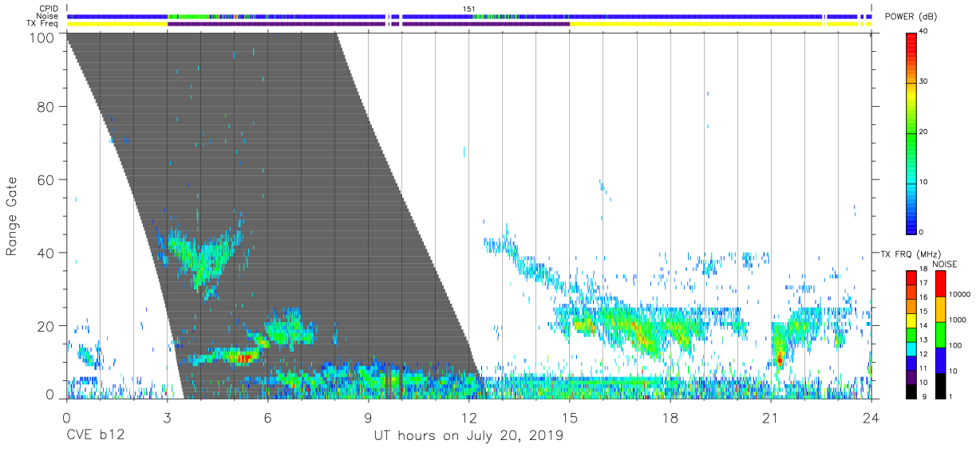This screenshot has width=980, height=452.
Task: Select the 'NOISE' legend title
Action: (944, 264)
